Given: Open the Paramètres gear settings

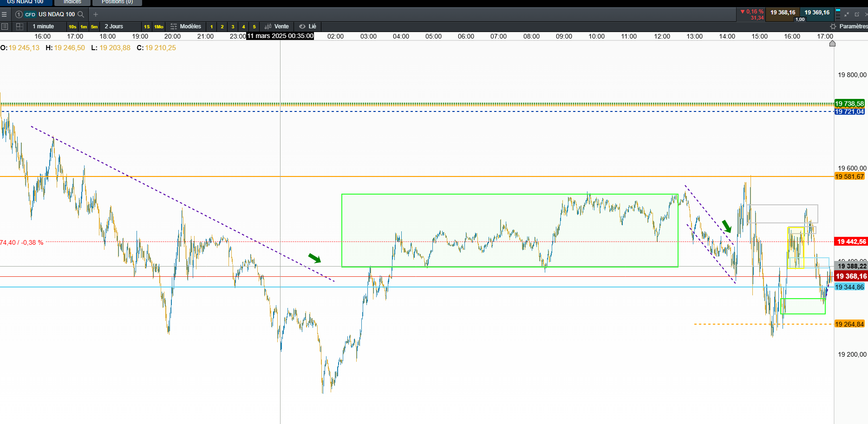Looking at the screenshot, I should (849, 26).
